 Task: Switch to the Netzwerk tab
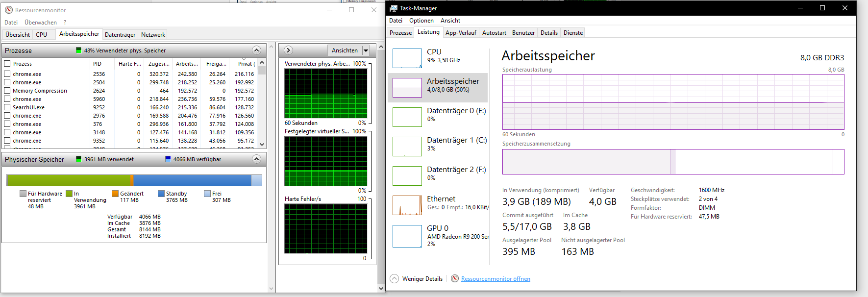click(153, 35)
